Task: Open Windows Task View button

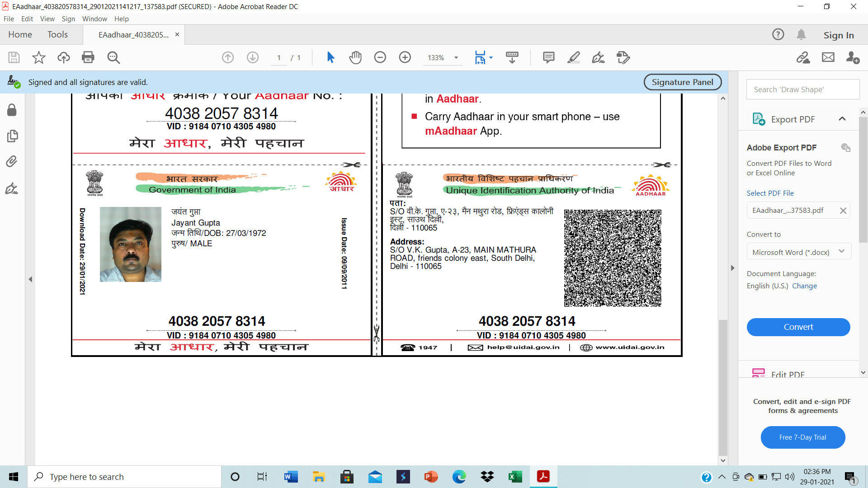Action: 262,477
